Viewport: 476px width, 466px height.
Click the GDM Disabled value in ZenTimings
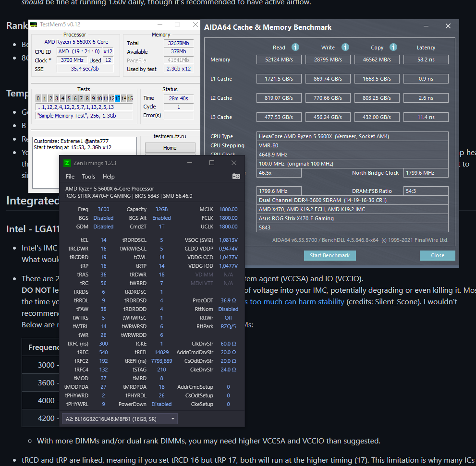tap(104, 227)
